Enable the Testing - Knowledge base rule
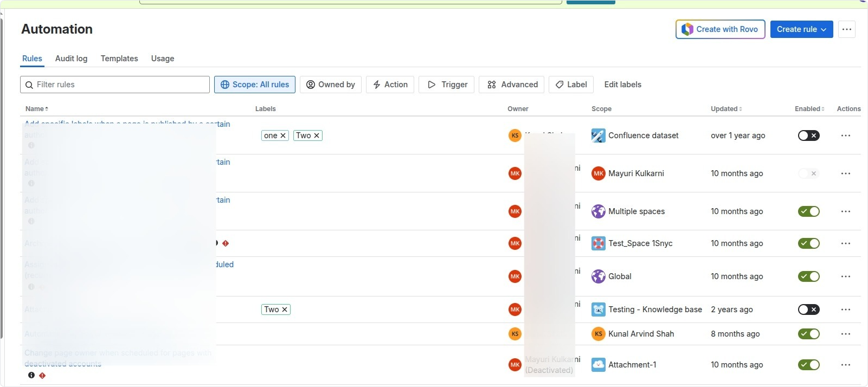 pyautogui.click(x=808, y=309)
